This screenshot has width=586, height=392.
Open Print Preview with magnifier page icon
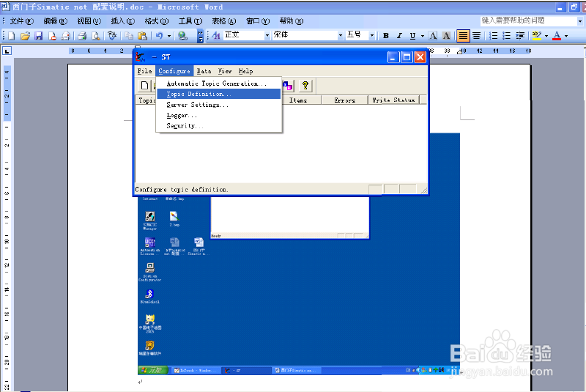tap(96, 36)
